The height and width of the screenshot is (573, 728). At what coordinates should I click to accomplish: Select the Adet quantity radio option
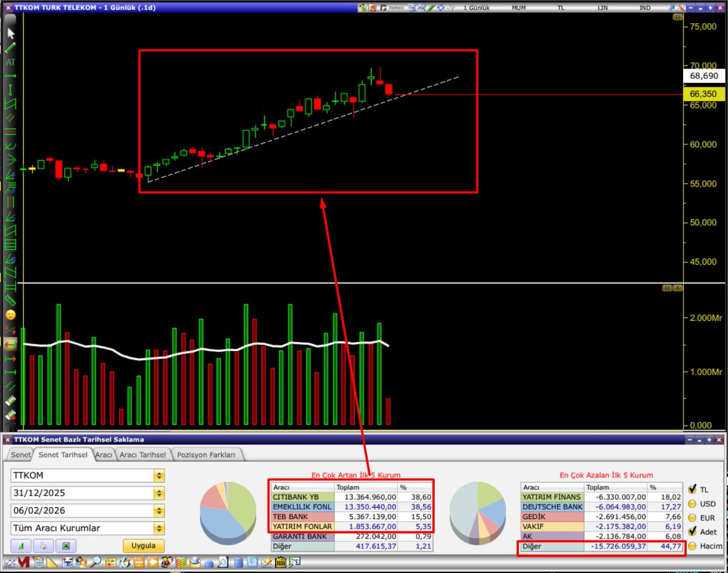[x=692, y=532]
